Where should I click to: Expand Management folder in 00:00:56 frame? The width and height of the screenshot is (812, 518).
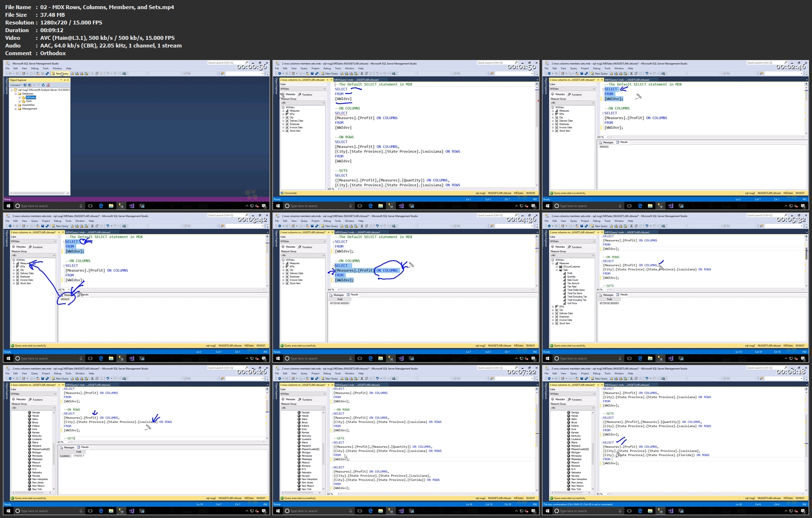pos(16,109)
